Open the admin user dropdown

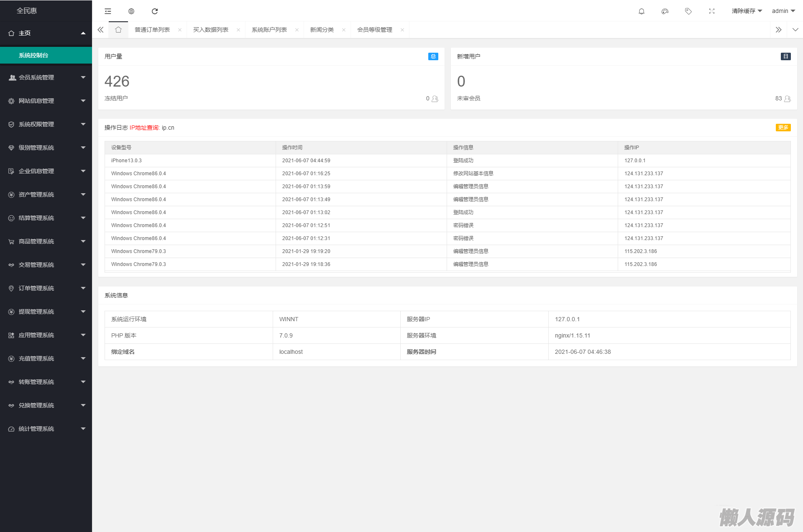click(x=783, y=11)
